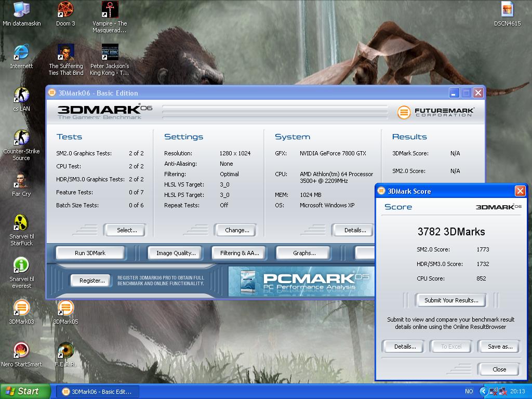Click the NO language indicator

point(469,392)
